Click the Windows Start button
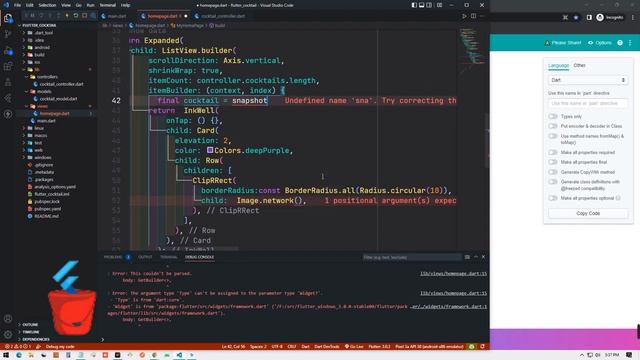 [x=6, y=355]
